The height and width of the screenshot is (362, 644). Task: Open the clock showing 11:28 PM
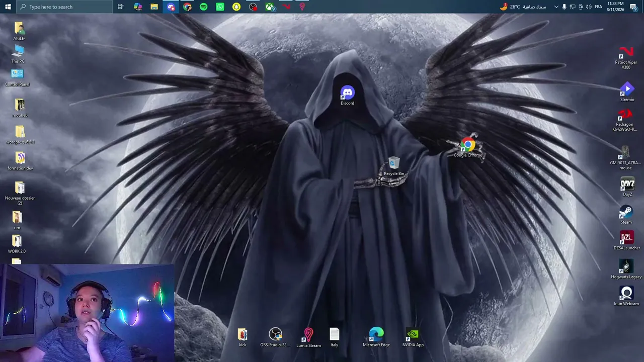click(x=615, y=7)
